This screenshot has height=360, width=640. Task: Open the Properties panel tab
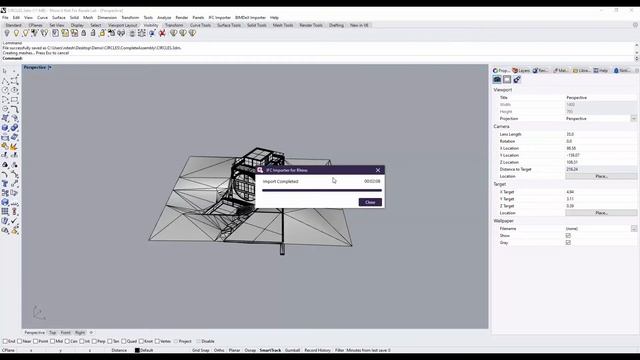point(501,71)
